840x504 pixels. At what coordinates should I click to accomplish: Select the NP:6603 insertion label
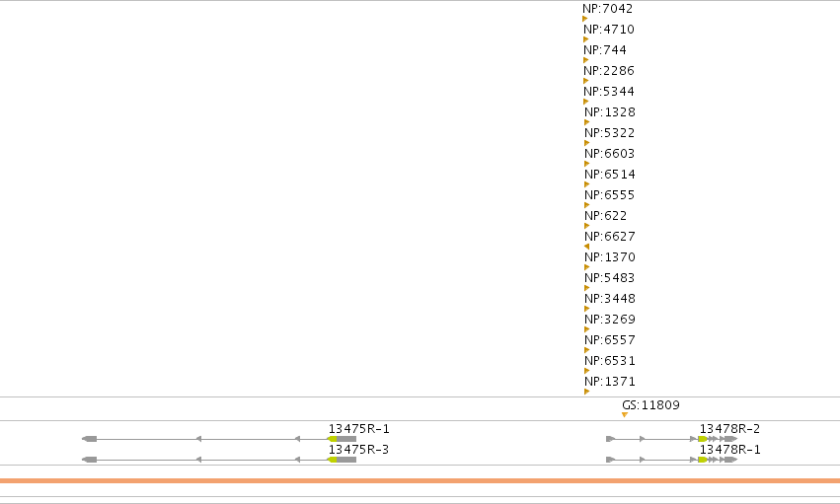610,154
